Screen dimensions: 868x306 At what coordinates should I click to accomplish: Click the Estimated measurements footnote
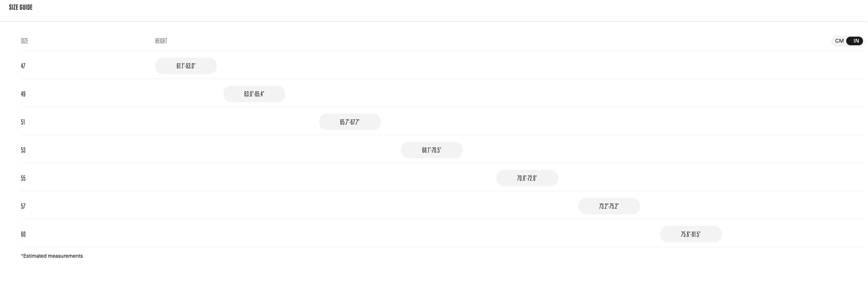click(52, 256)
